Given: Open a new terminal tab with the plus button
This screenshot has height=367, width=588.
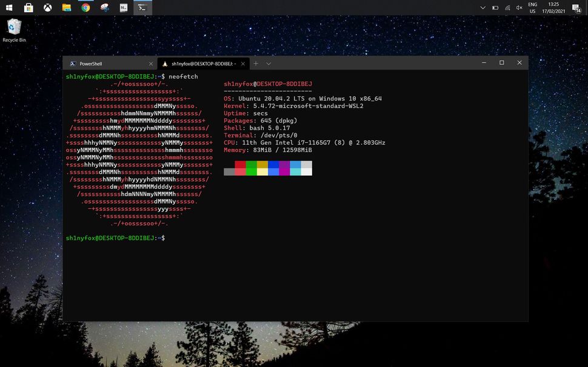Looking at the screenshot, I should click(256, 63).
